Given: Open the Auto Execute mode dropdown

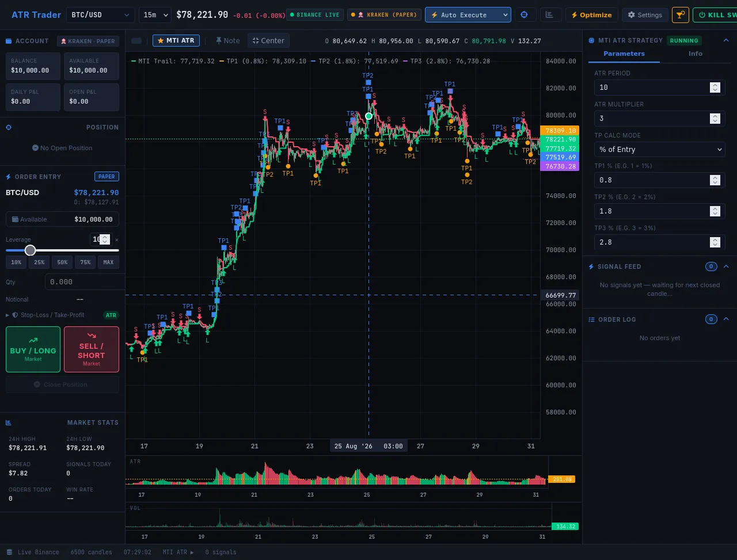Looking at the screenshot, I should (468, 15).
